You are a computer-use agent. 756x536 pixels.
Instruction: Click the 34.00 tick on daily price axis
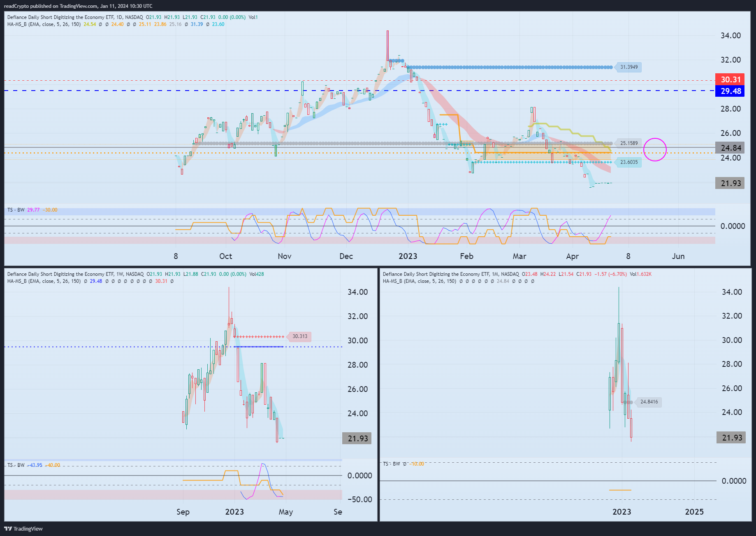(730, 35)
